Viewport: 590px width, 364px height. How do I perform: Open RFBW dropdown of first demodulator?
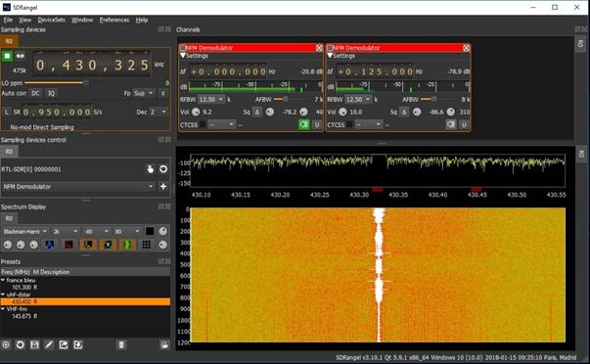(211, 100)
